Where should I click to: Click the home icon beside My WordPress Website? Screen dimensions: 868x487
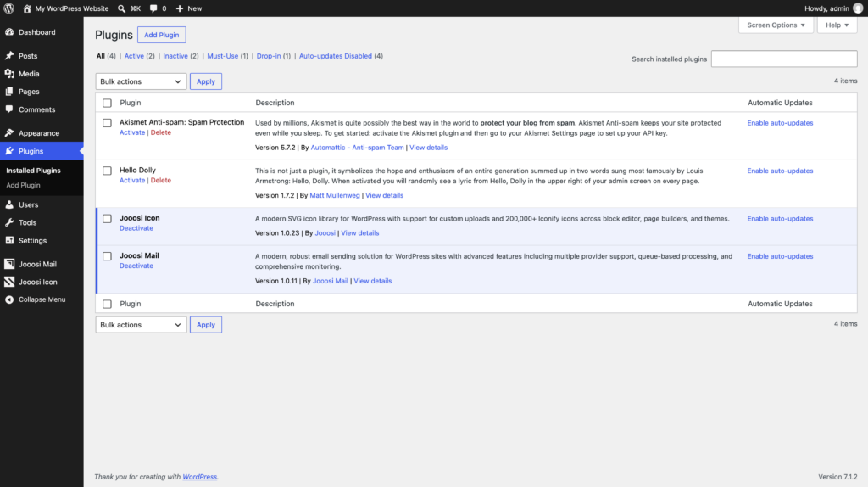[26, 8]
